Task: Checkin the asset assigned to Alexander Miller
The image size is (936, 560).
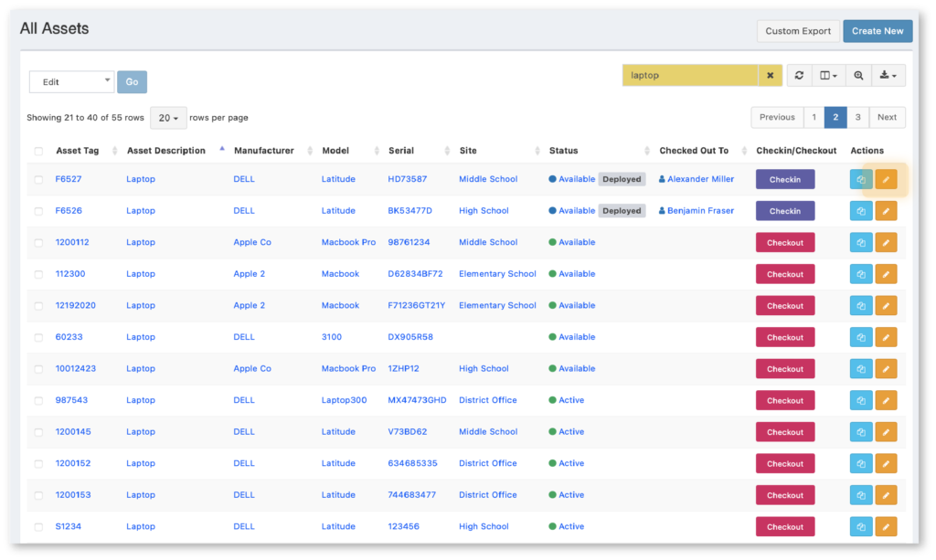Action: click(785, 179)
